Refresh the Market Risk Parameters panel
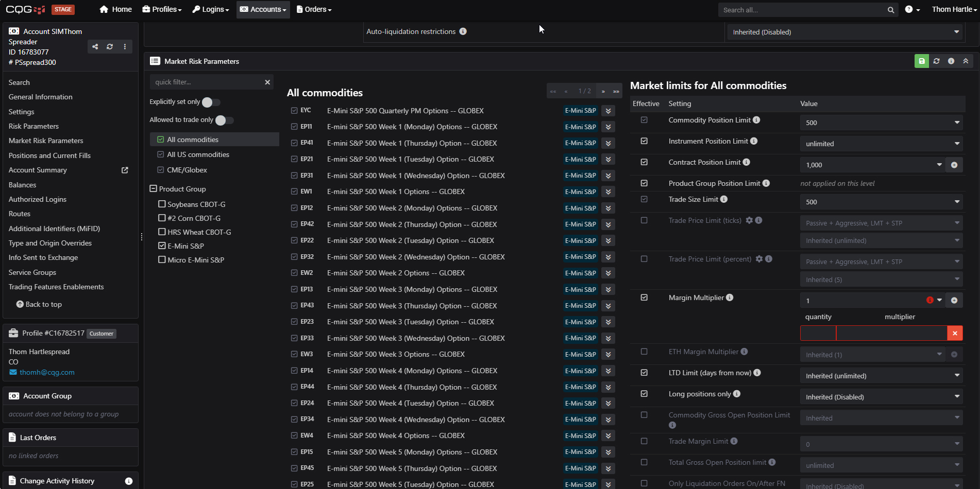This screenshot has height=489, width=980. (936, 61)
